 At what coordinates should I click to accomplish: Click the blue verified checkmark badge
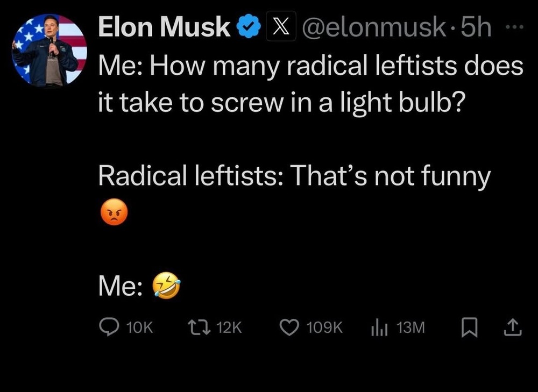250,28
